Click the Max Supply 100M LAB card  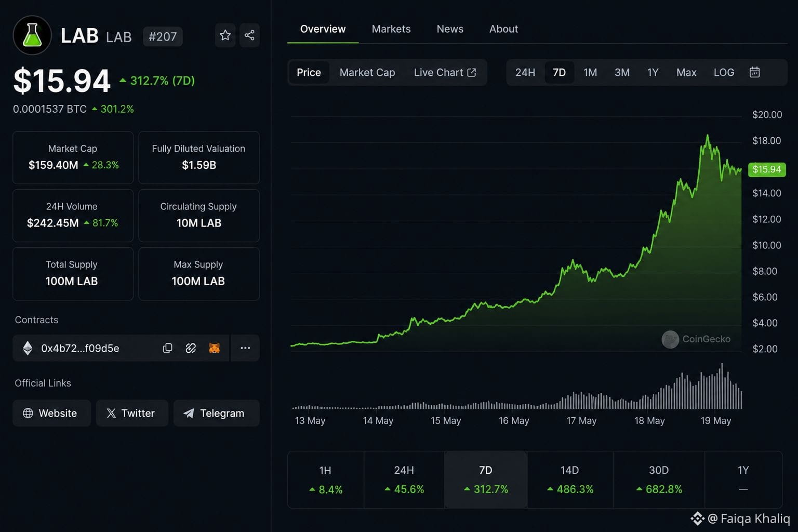pyautogui.click(x=199, y=274)
